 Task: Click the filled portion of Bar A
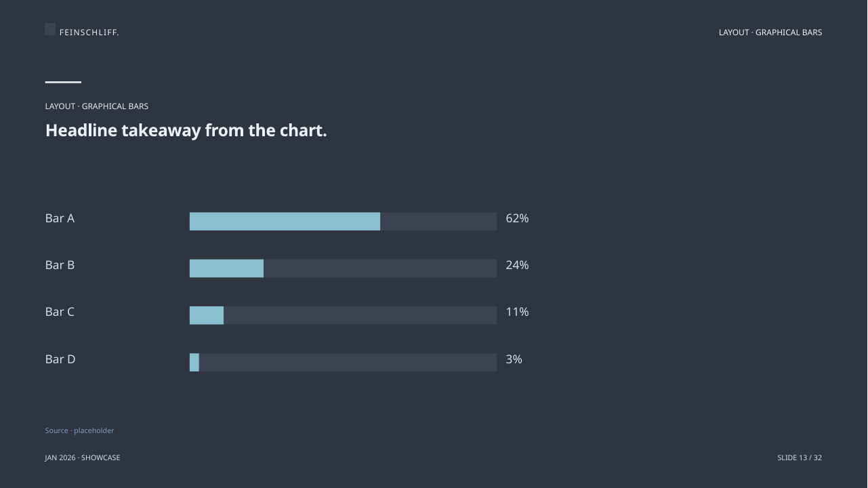[285, 221]
